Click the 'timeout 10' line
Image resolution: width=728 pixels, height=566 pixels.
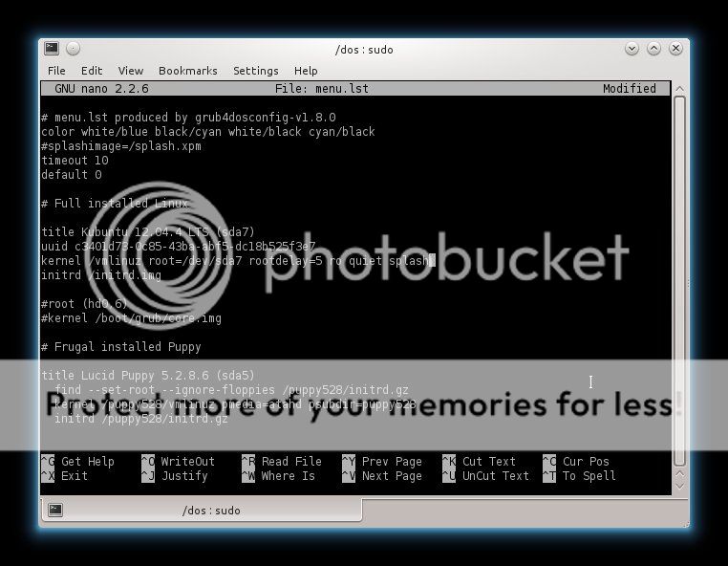75,161
